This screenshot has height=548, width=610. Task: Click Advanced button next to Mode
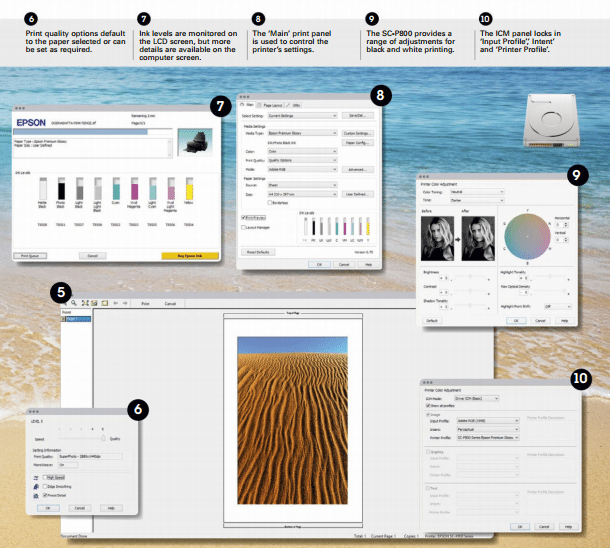pos(358,170)
